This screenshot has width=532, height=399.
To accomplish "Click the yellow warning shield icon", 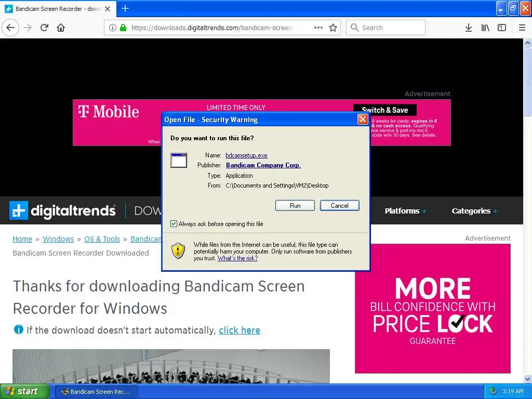I will (178, 251).
